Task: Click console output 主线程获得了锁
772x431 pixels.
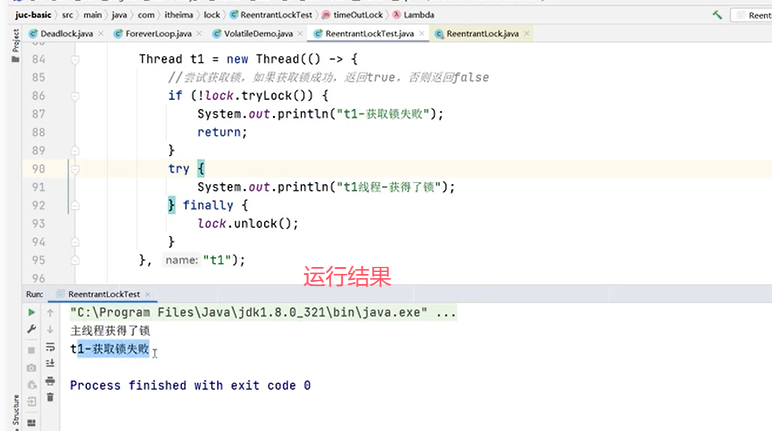Action: 110,331
